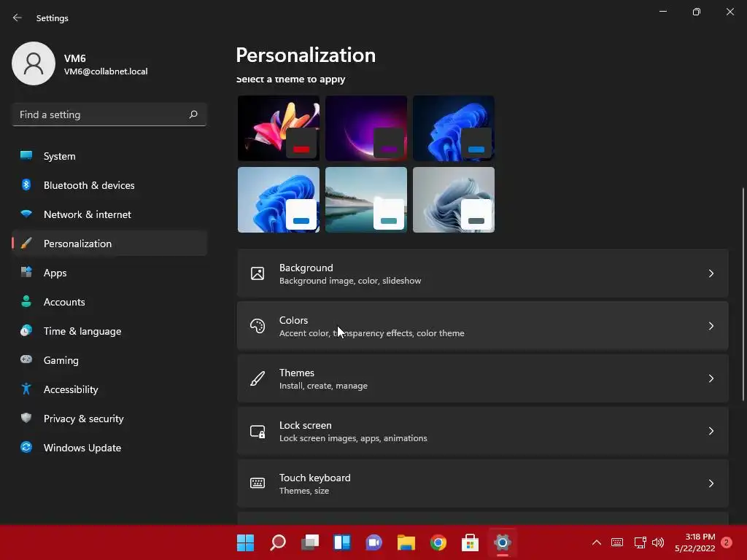Click the chevron on Touch keyboard row

pyautogui.click(x=711, y=483)
